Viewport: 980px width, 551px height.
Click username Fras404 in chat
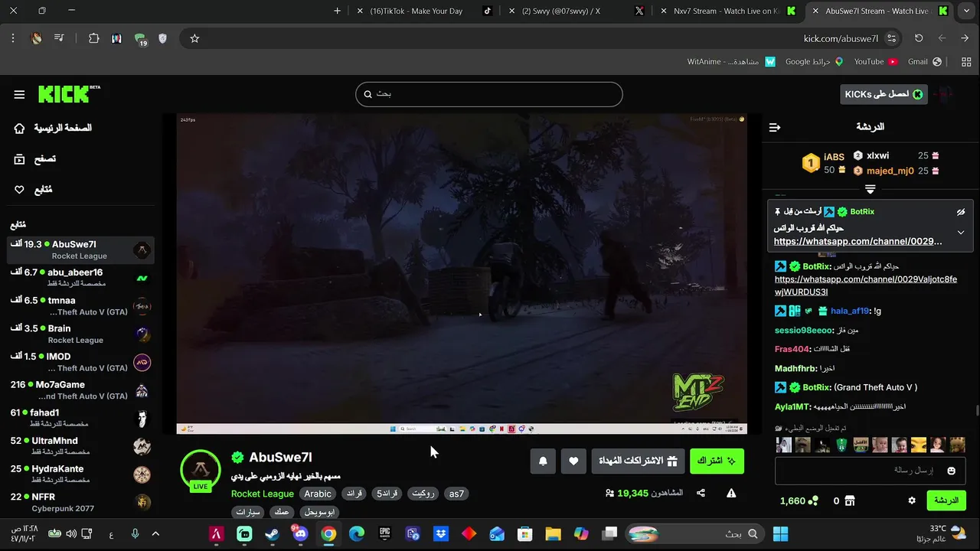pyautogui.click(x=792, y=349)
